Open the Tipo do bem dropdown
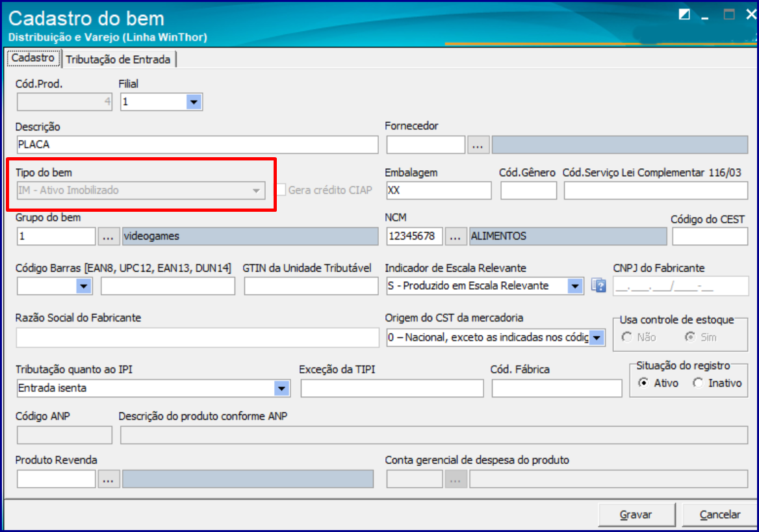The width and height of the screenshot is (759, 532). click(x=257, y=191)
